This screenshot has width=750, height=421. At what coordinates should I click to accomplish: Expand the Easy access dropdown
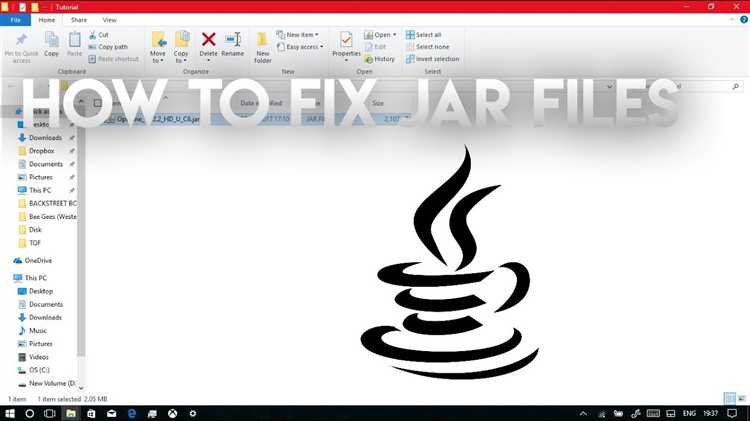300,47
